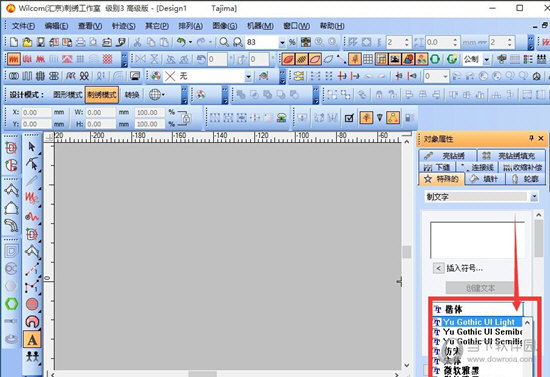Click the lock proportions icon
This screenshot has width=550, height=377.
click(185, 118)
